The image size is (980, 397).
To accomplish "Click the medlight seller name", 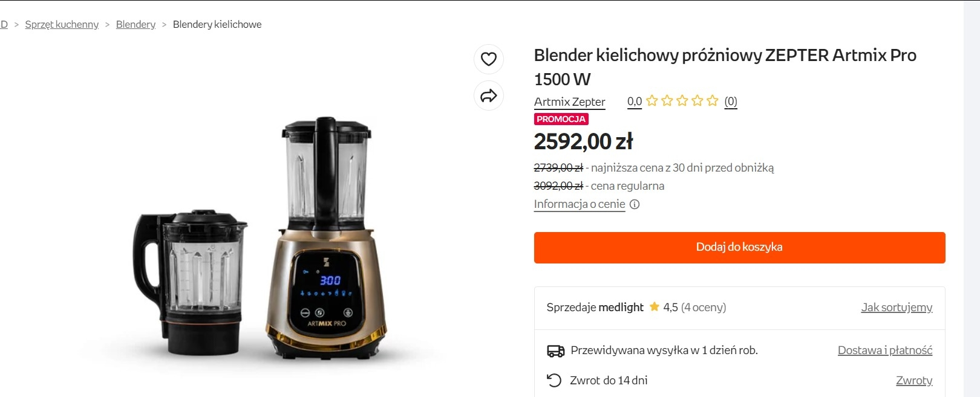I will point(621,308).
